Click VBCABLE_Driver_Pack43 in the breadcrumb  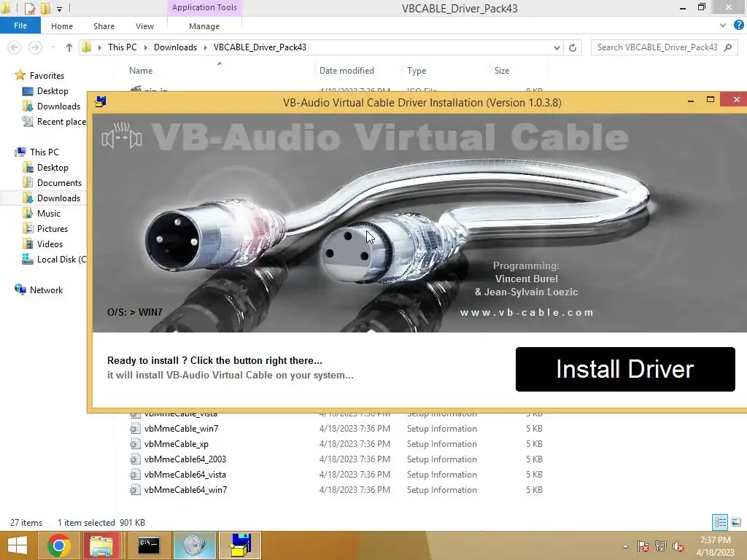(260, 47)
